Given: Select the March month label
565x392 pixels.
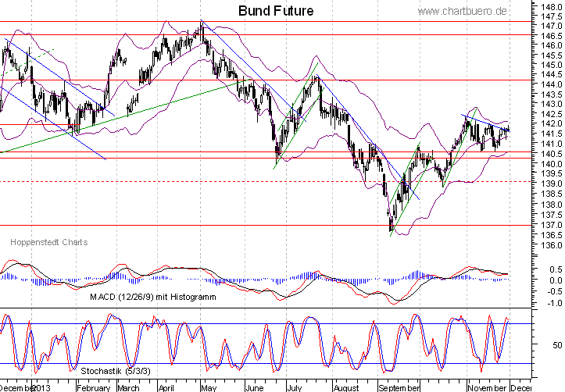Looking at the screenshot, I should [128, 388].
